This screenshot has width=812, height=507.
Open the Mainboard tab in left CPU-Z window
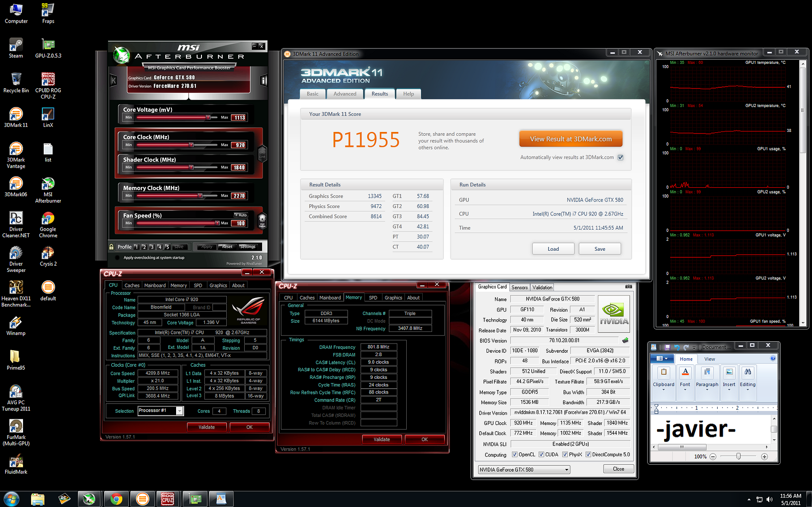[155, 285]
